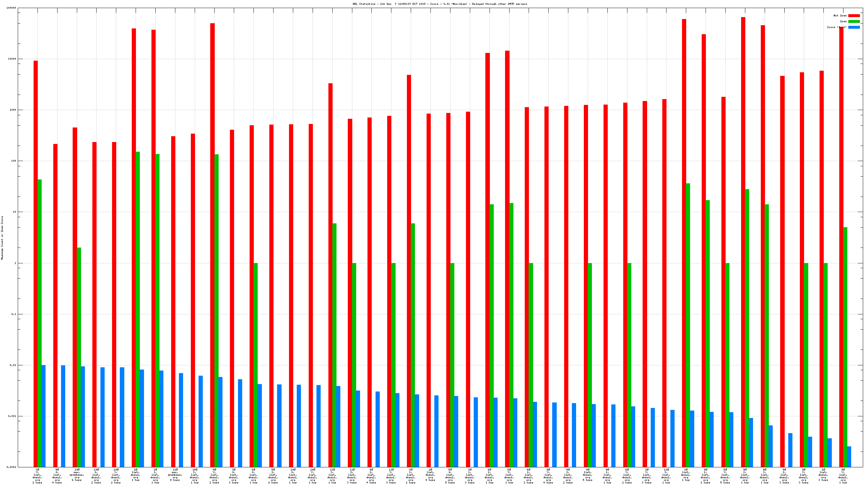This screenshot has width=868, height=488.
Task: Click the 0.1 y-axis tick label
Action: coord(14,314)
